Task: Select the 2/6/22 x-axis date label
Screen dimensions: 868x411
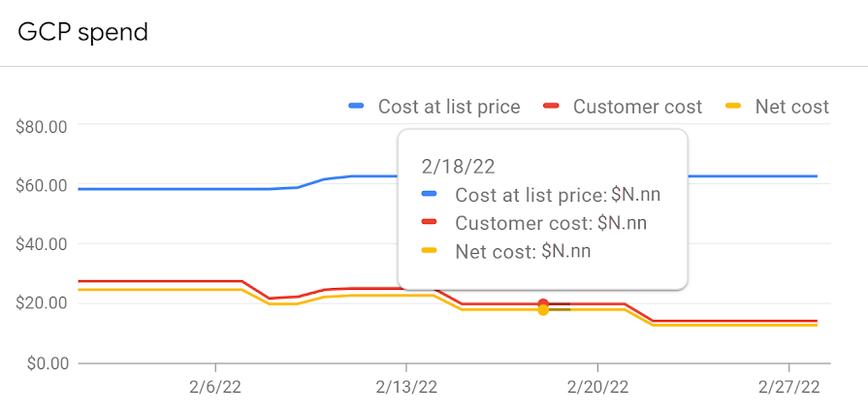Action: (214, 387)
